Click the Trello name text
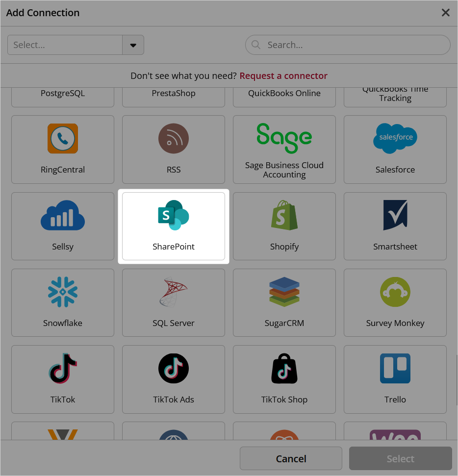Viewport: 458px width, 476px height. click(395, 400)
